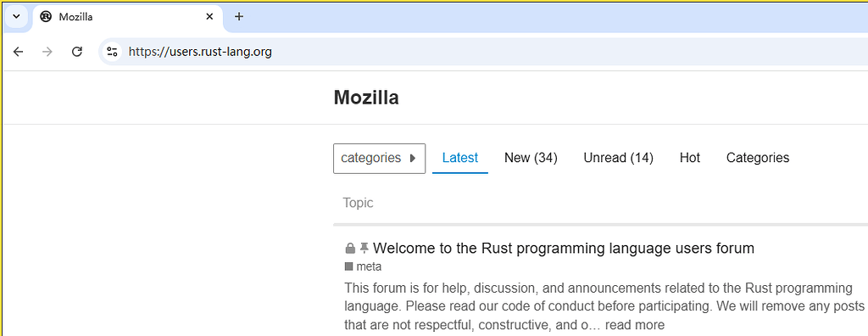Click the Rust favicon on the tab
The width and height of the screenshot is (868, 336).
46,17
